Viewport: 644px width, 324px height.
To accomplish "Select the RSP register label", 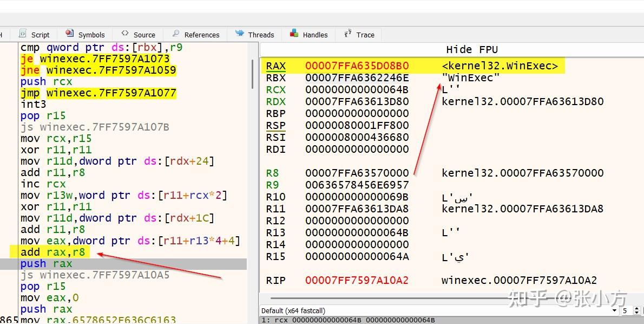I will click(276, 126).
